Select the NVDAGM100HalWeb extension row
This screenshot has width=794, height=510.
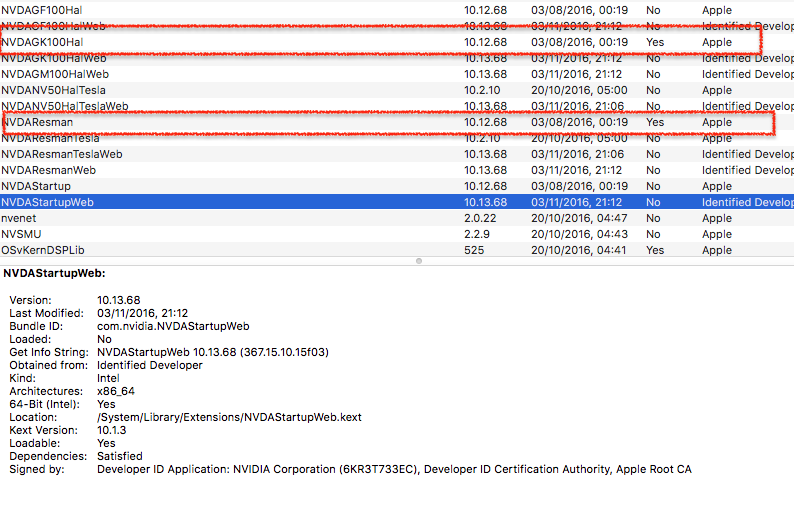tap(397, 74)
